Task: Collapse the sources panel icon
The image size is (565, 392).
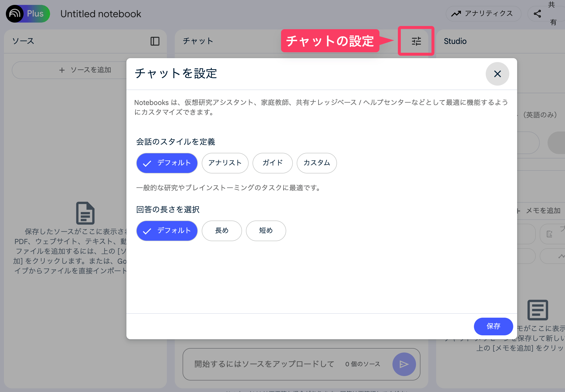Action: (x=155, y=41)
